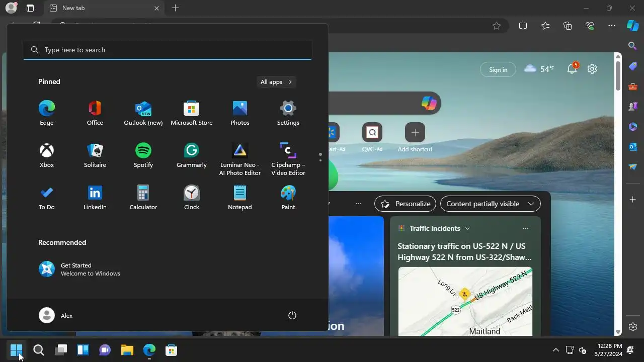This screenshot has width=644, height=362.
Task: Open the Solitaire app
Action: [95, 155]
